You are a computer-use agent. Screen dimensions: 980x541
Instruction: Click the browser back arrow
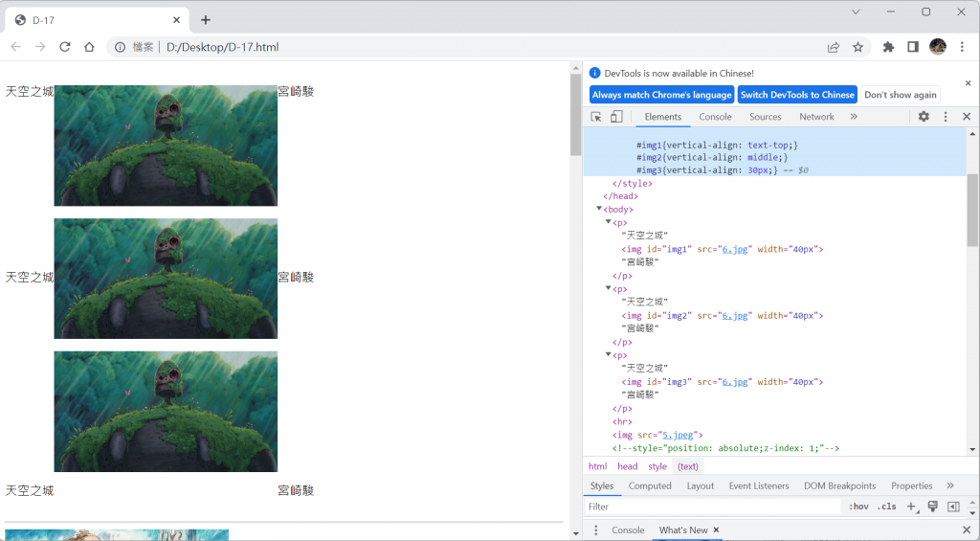15,47
